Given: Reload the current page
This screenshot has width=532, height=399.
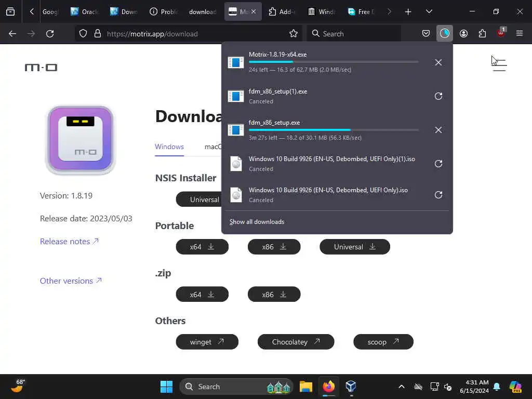Looking at the screenshot, I should pos(50,34).
